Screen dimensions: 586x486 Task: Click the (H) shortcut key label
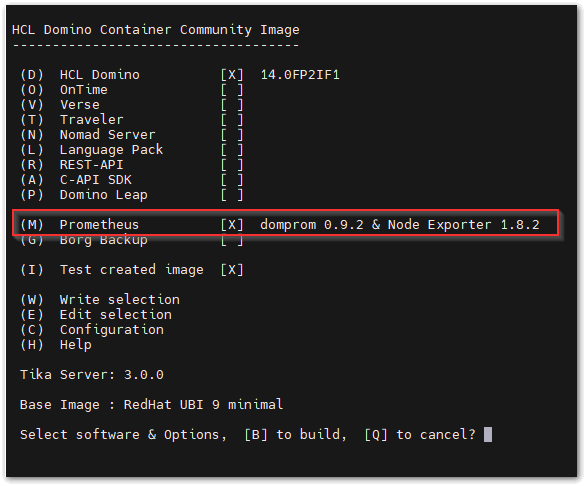tap(32, 344)
